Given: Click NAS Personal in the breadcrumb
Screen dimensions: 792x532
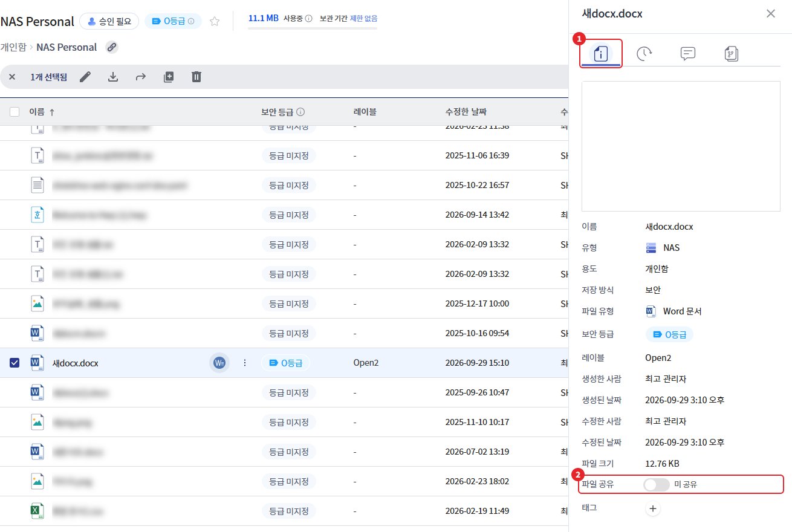Looking at the screenshot, I should (x=67, y=47).
